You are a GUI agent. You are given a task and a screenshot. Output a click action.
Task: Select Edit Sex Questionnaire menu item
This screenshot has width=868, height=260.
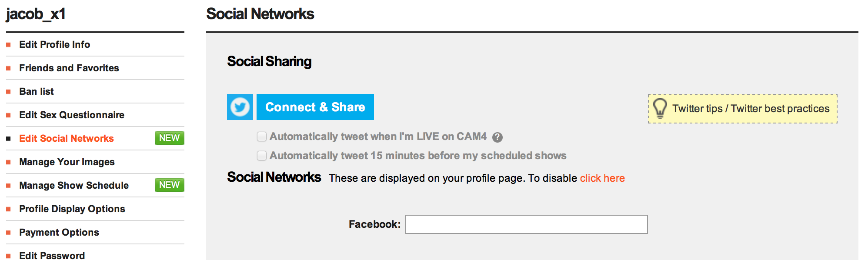tap(72, 115)
